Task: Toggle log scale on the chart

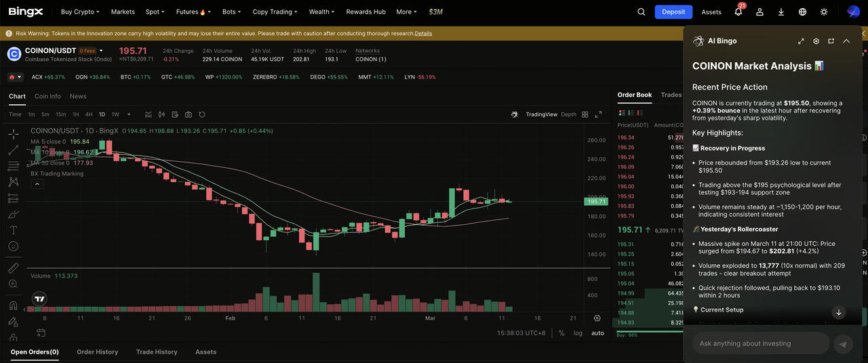Action: tap(578, 333)
